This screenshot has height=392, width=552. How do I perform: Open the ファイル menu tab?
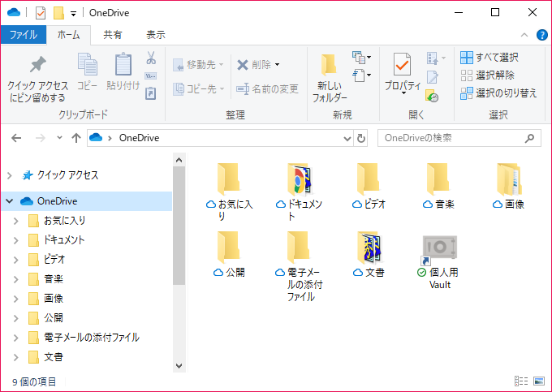point(24,35)
